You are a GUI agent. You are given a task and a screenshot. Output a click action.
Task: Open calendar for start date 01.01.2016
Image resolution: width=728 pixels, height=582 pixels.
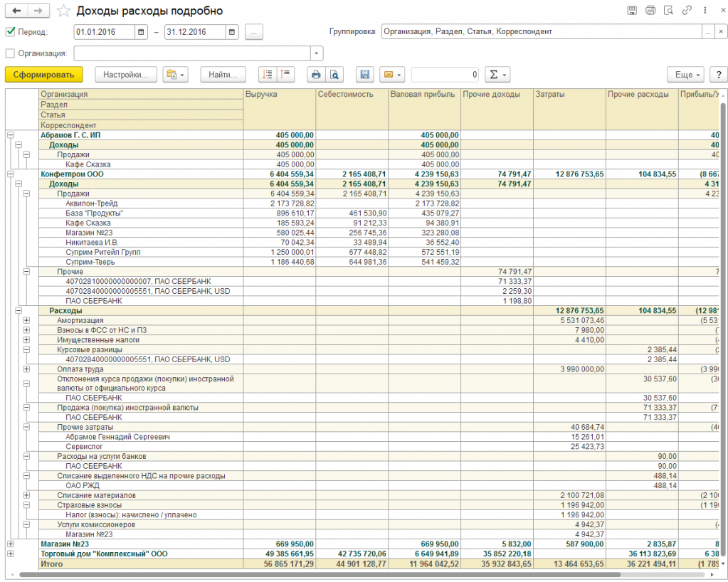(141, 32)
